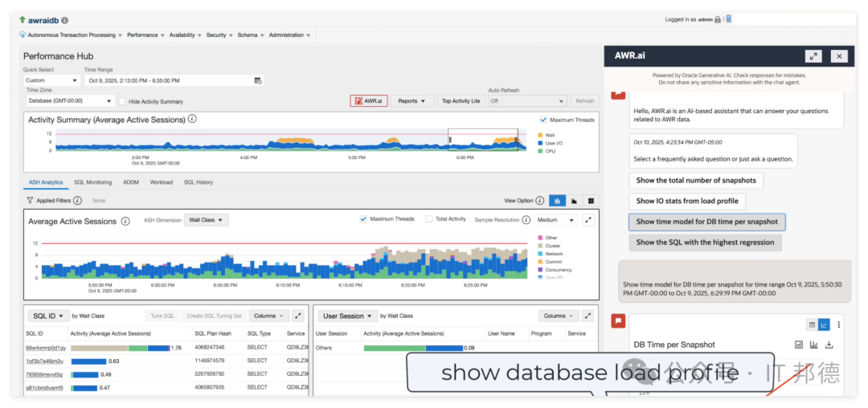Enable the Total Activity checkbox

(x=429, y=219)
